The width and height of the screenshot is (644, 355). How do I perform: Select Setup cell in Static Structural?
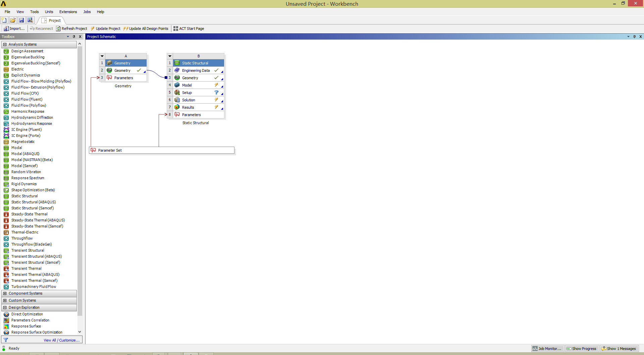[x=199, y=93]
